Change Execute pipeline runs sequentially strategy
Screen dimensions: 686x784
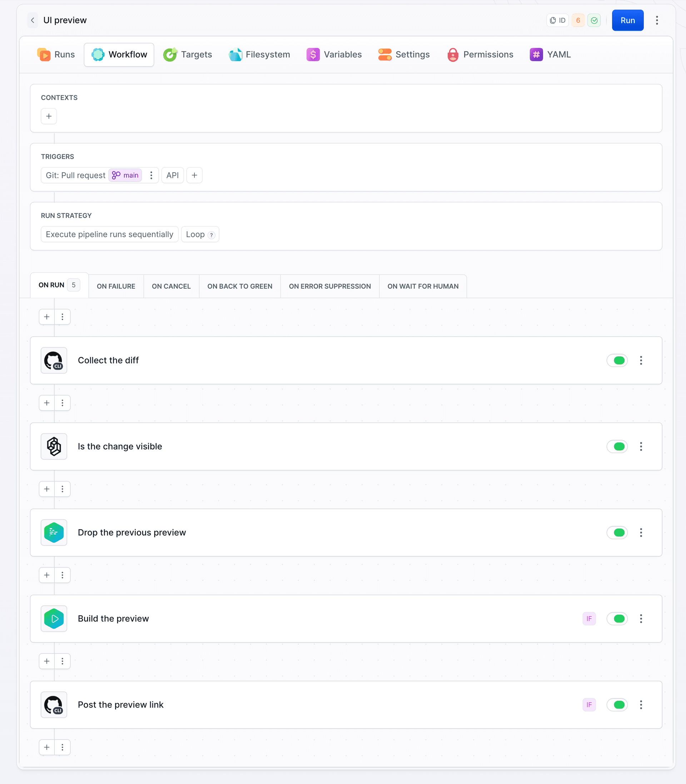pyautogui.click(x=109, y=234)
